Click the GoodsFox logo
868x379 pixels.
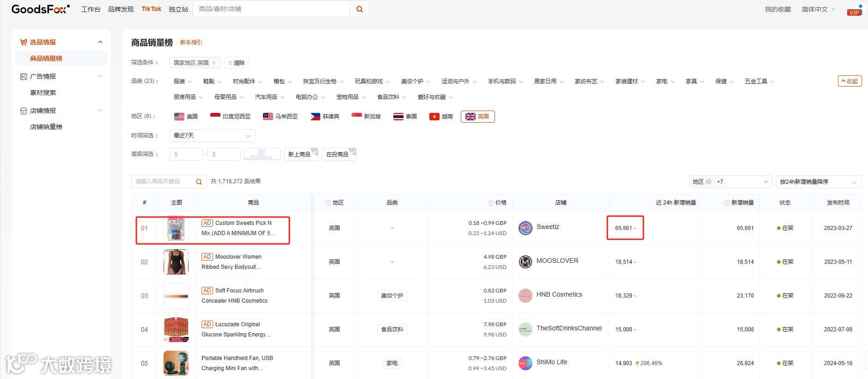click(40, 9)
